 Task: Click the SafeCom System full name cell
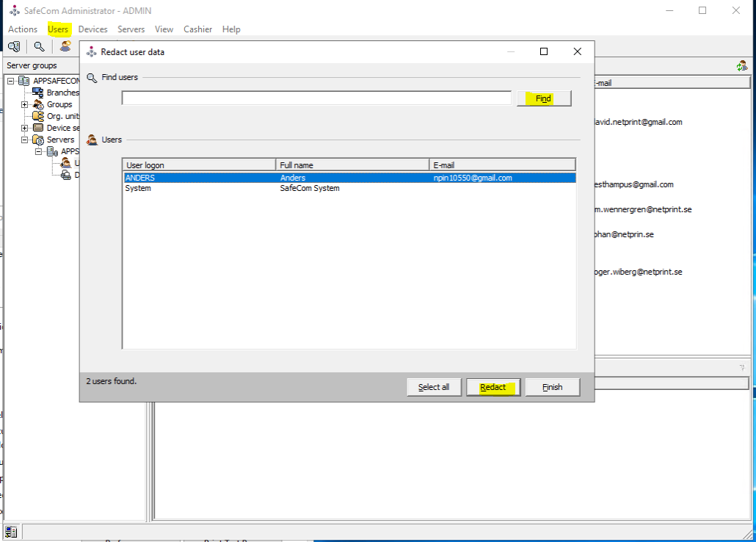tap(310, 188)
